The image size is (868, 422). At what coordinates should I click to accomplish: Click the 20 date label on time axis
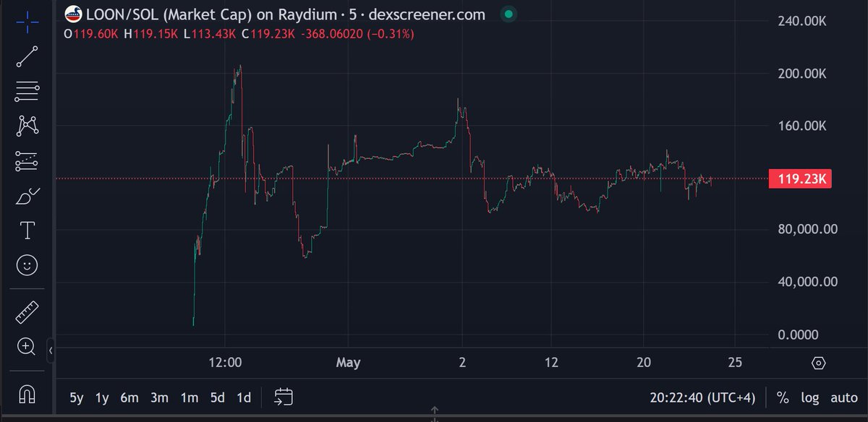(x=644, y=362)
